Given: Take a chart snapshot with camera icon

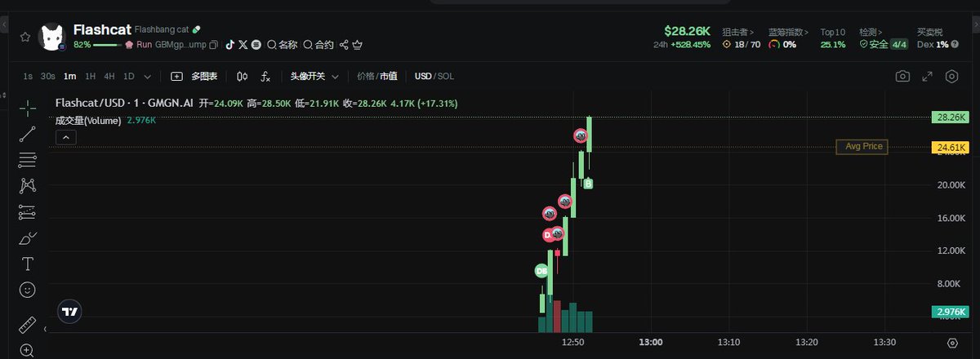Looking at the screenshot, I should point(902,76).
